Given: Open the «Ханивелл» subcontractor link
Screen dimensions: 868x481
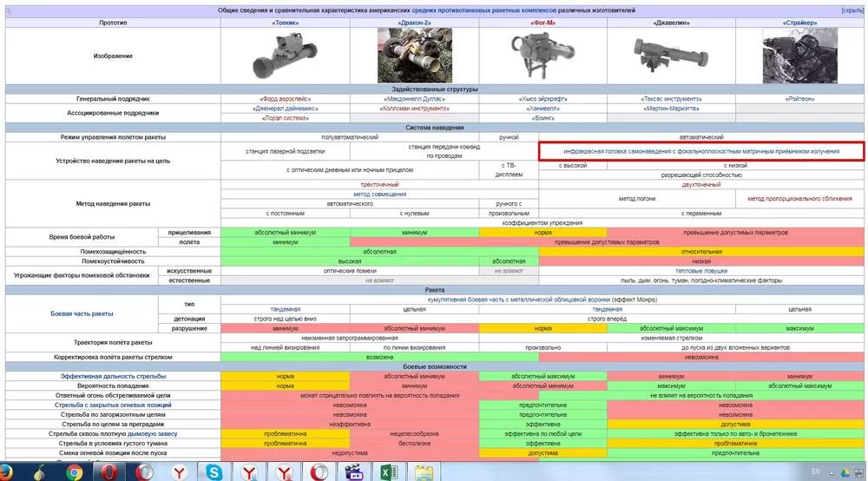Looking at the screenshot, I should coord(542,109).
